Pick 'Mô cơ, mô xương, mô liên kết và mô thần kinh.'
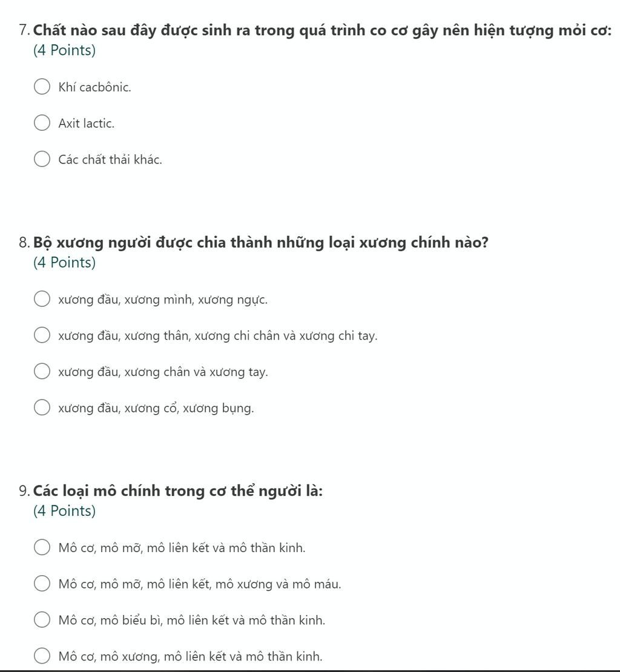The image size is (620, 672). 42,656
